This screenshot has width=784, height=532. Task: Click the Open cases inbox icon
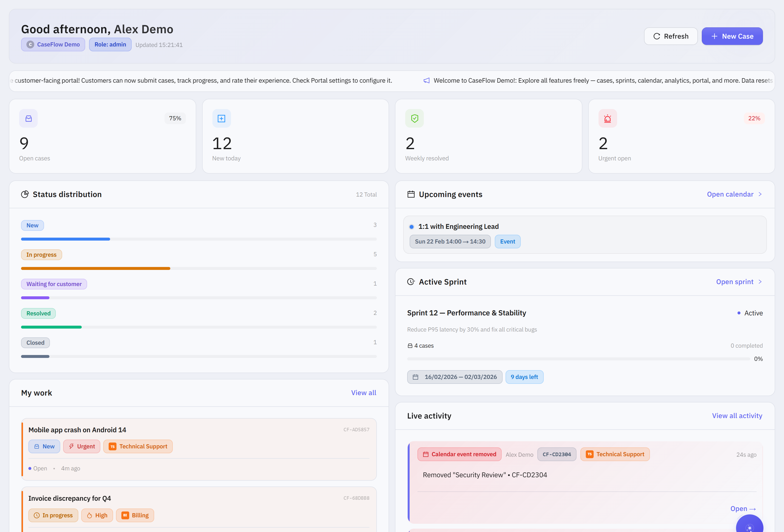coord(29,118)
